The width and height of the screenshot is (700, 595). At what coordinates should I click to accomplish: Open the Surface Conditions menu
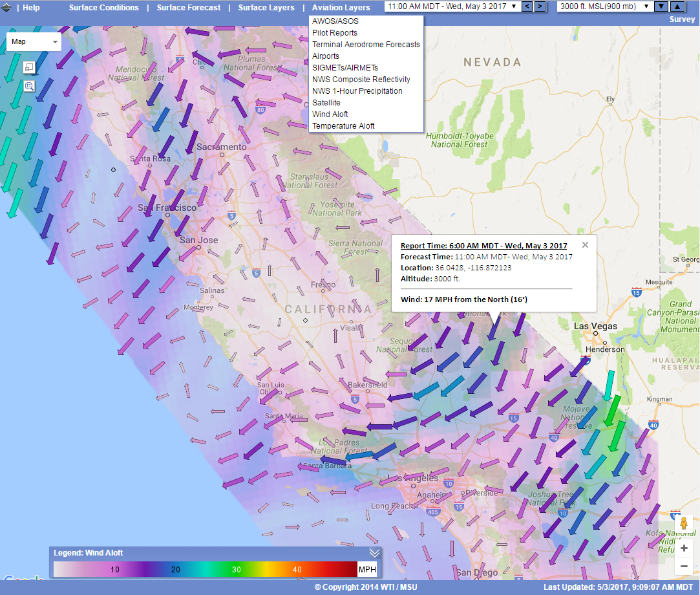[x=103, y=8]
